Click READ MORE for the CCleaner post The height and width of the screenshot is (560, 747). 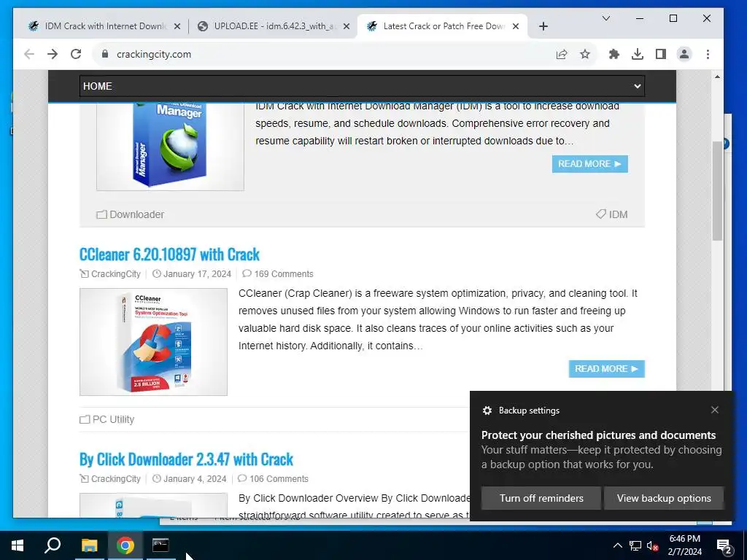606,369
